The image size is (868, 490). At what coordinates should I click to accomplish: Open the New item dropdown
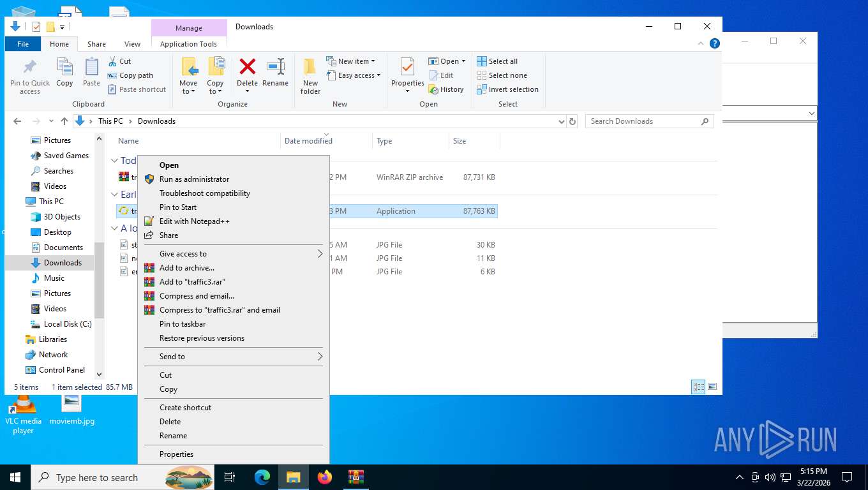pyautogui.click(x=350, y=61)
